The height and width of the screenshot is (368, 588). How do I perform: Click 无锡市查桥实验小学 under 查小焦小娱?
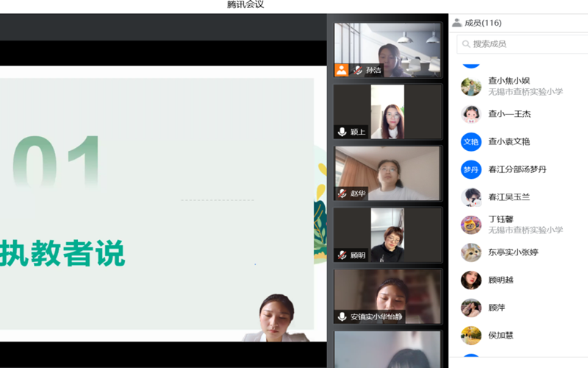[526, 91]
